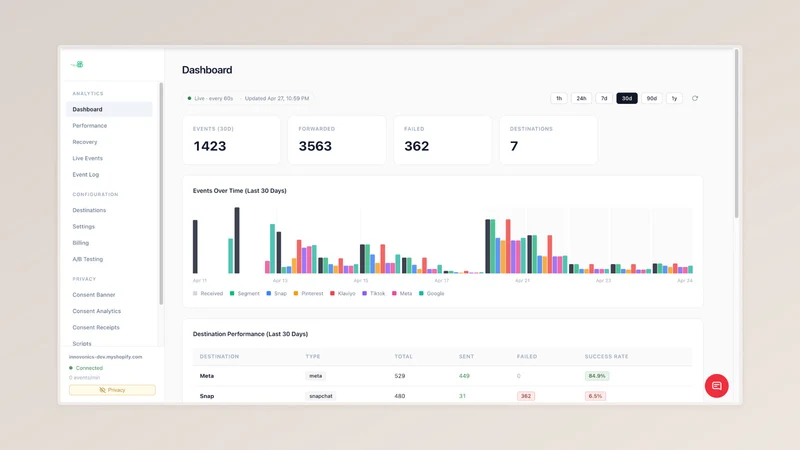
Task: Click the meta type tag
Action: (315, 376)
